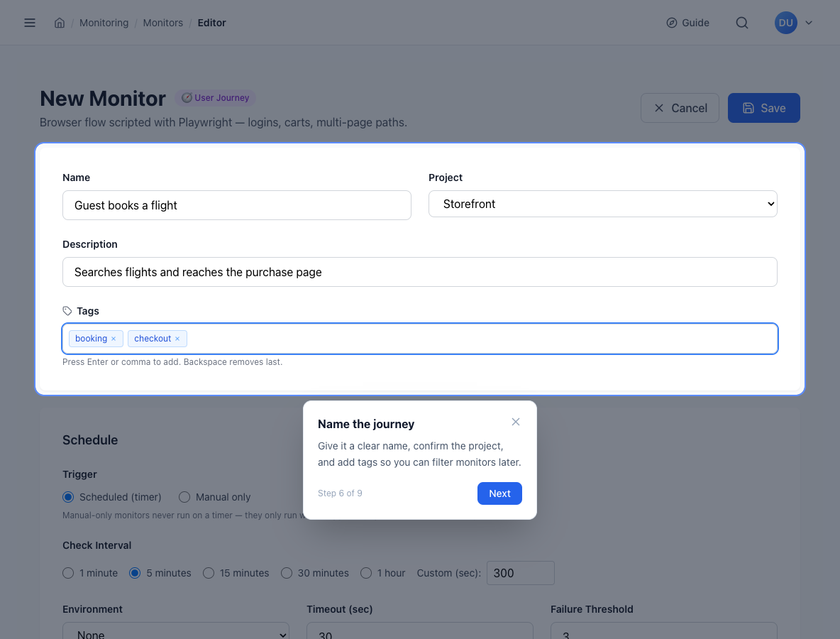Click Next in the tour popover
The image size is (840, 639).
click(x=500, y=493)
